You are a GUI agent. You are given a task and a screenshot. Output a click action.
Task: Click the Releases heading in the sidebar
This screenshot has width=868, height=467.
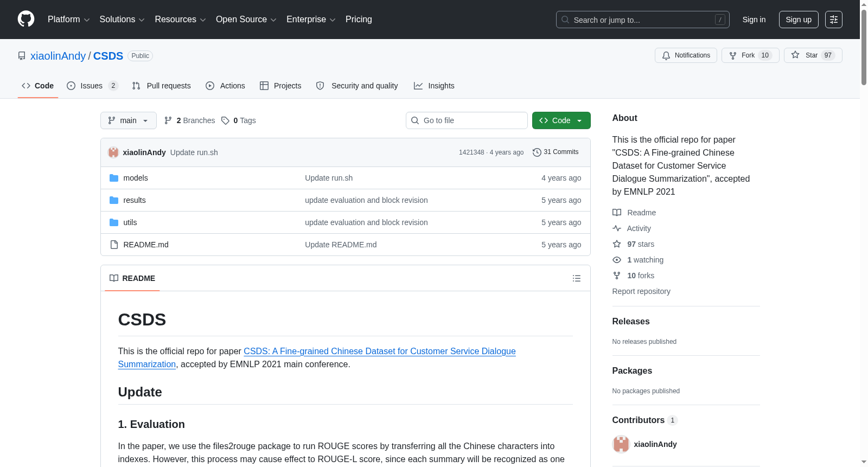(631, 322)
